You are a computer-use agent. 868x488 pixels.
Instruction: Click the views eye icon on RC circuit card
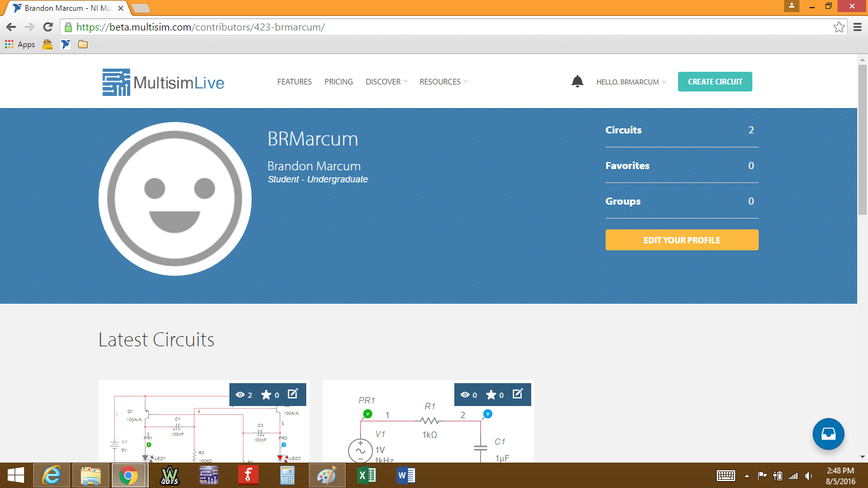point(465,395)
